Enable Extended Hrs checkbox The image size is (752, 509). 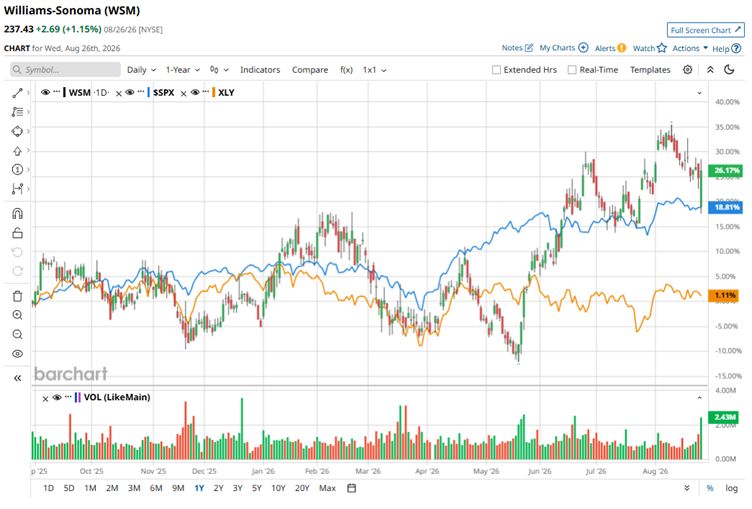(496, 70)
